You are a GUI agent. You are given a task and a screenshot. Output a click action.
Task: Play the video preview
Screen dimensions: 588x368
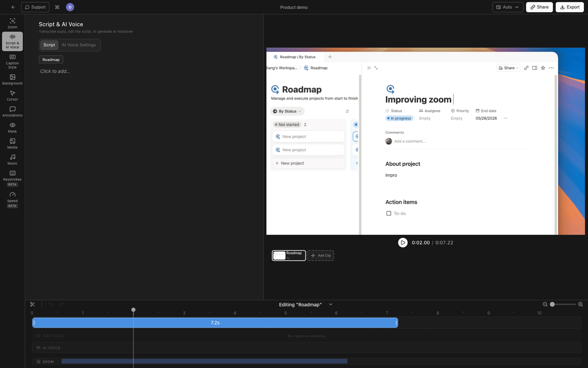[x=403, y=243]
